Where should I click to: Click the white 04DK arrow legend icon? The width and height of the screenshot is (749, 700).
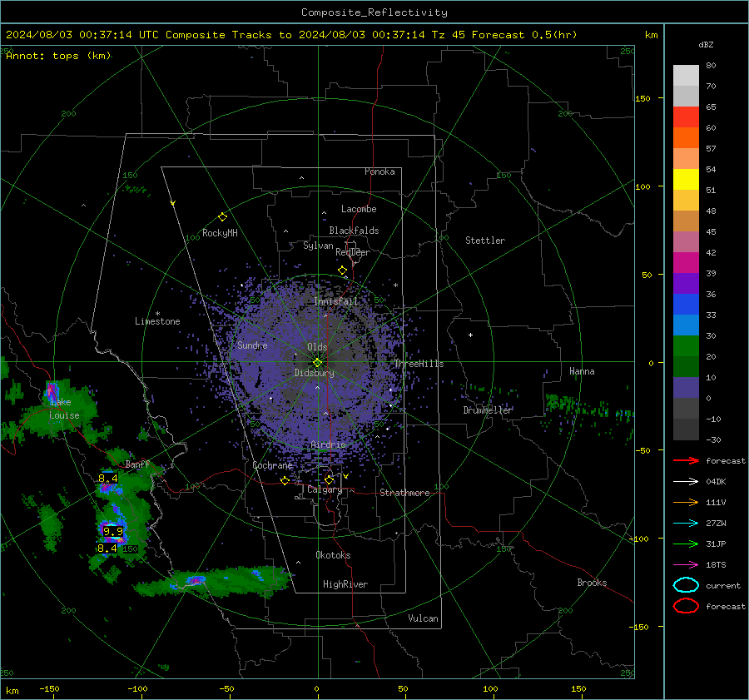point(686,482)
